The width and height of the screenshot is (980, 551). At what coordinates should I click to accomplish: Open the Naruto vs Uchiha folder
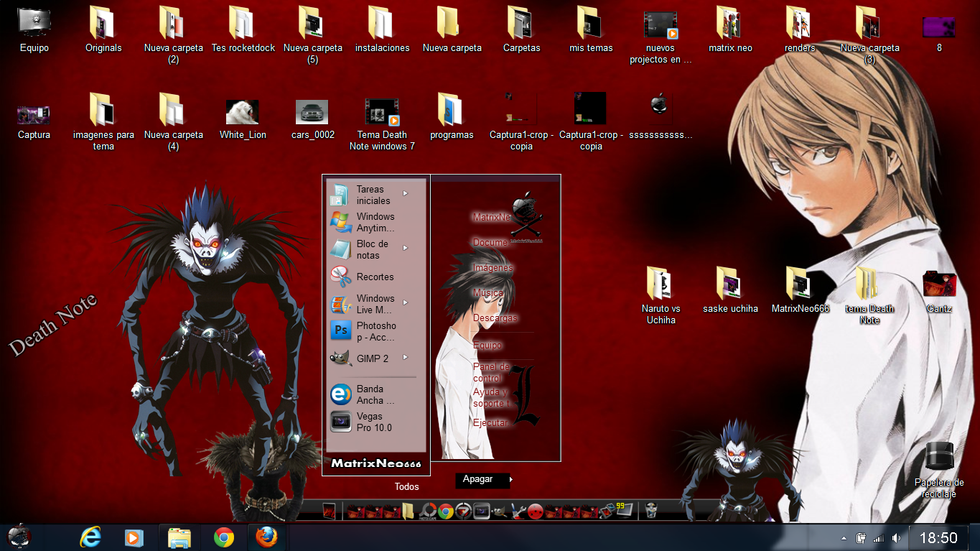point(661,296)
